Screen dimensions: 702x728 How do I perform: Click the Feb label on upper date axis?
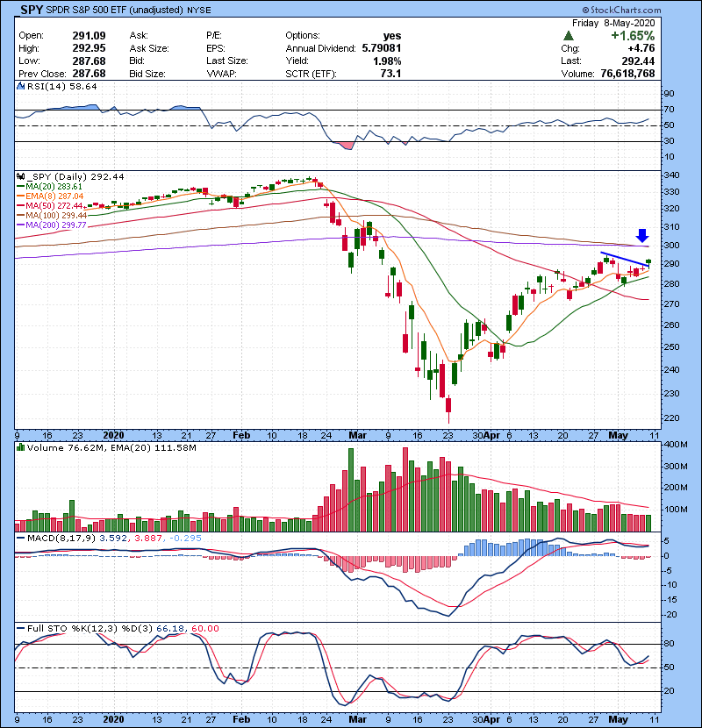(x=241, y=436)
